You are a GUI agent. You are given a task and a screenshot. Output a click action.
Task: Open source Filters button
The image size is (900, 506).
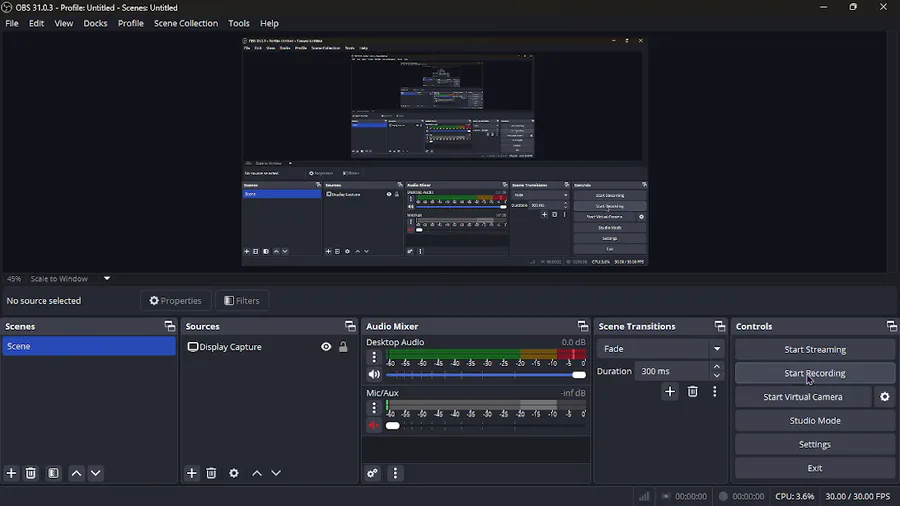point(242,301)
